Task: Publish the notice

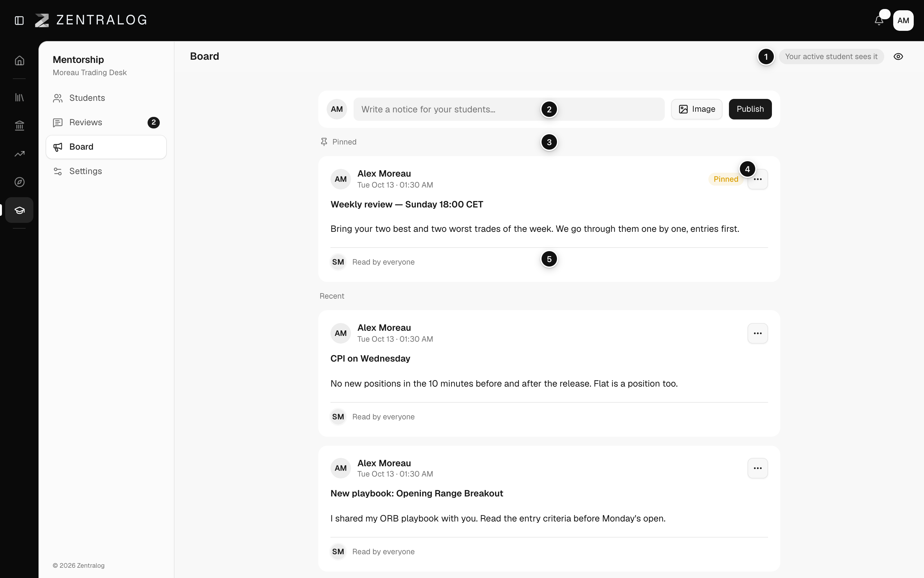Action: coord(750,109)
